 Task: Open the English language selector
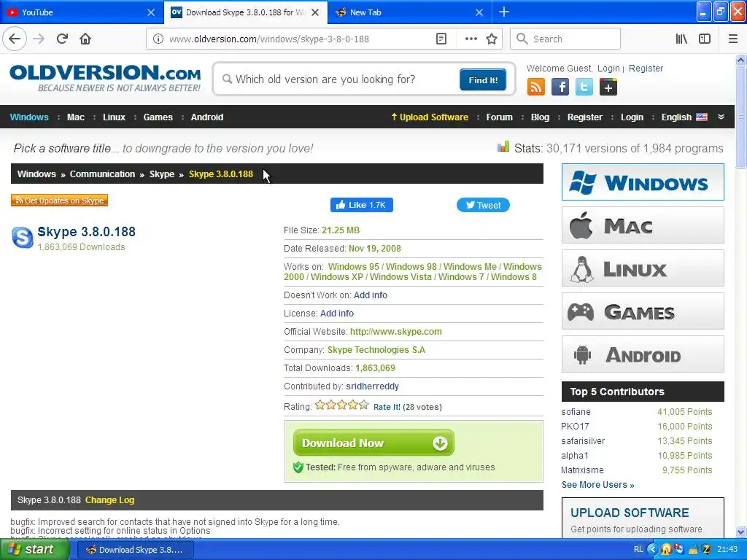[x=684, y=117]
